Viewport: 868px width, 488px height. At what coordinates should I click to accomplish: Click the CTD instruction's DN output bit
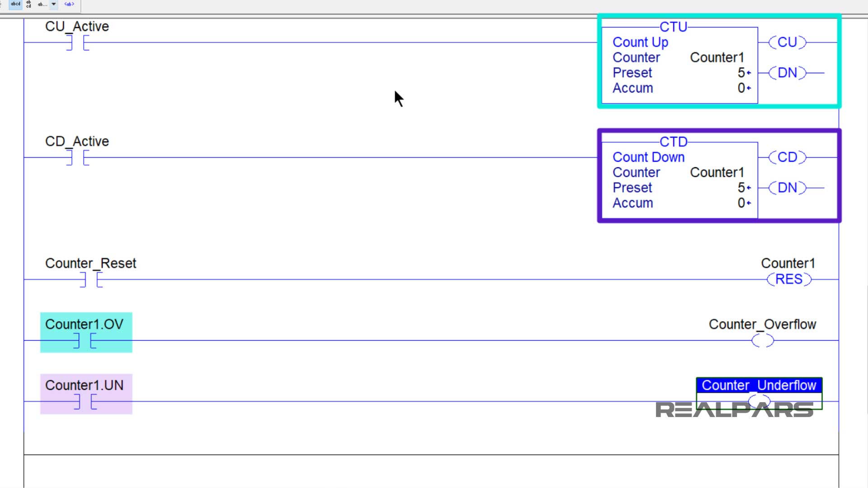[x=787, y=188]
